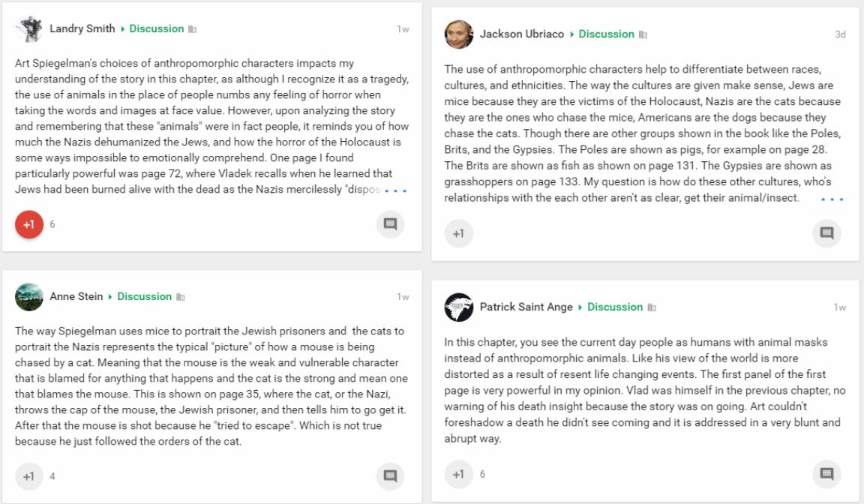
Task: Open Landry Smith's profile name link
Action: coord(82,28)
